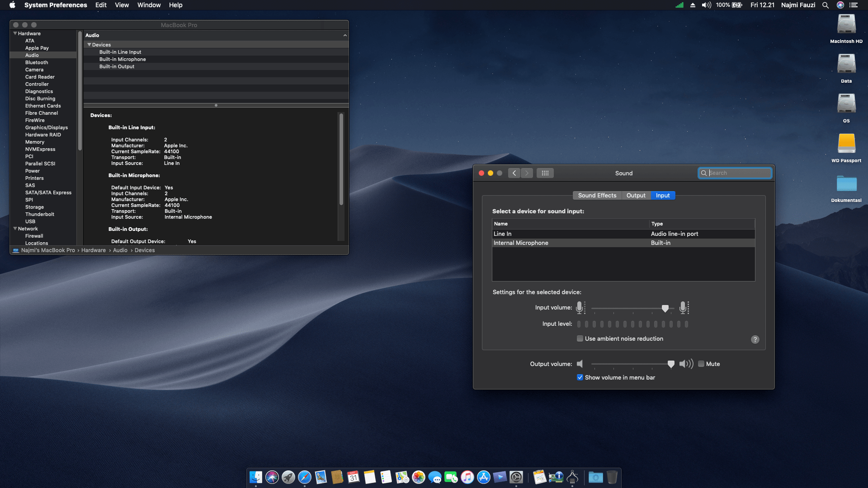Click the volume icon in the menu bar
This screenshot has height=488, width=868.
click(706, 5)
